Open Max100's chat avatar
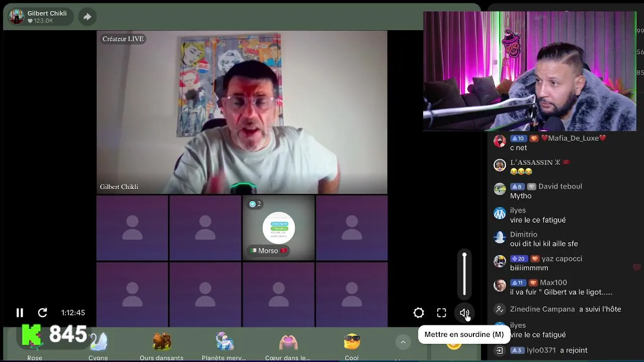Image resolution: width=644 pixels, height=362 pixels. coord(500,286)
